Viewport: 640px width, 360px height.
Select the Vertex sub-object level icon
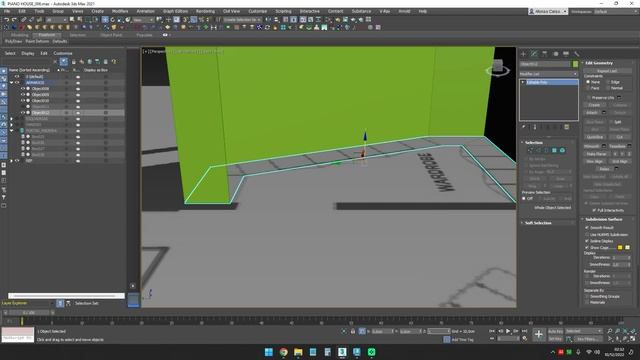pyautogui.click(x=530, y=151)
